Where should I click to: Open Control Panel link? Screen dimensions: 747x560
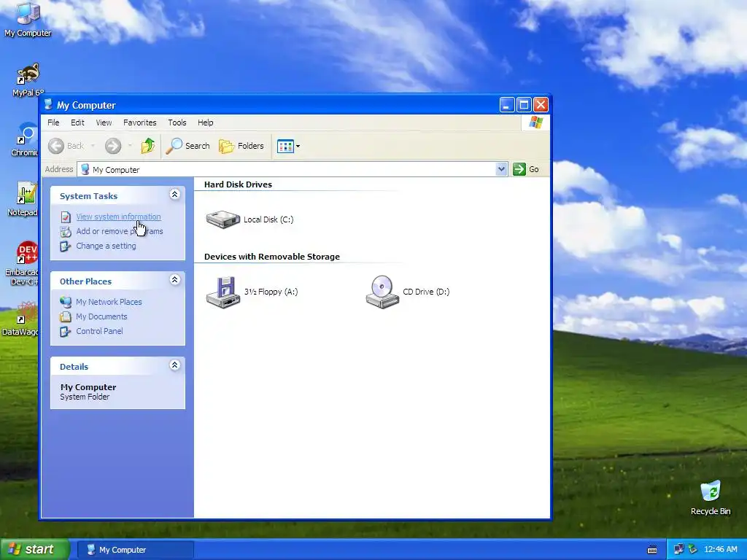[x=99, y=332]
